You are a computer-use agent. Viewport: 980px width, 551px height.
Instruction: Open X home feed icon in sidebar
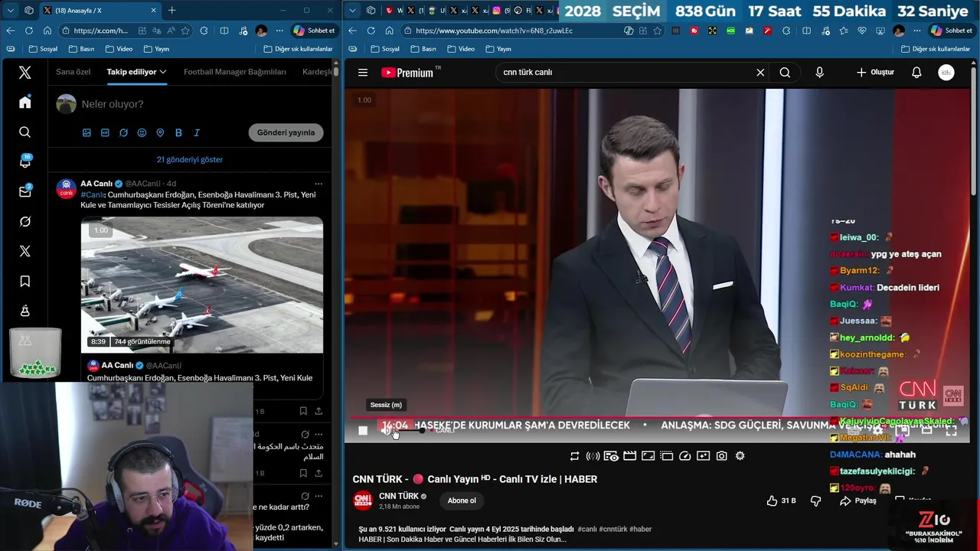25,103
